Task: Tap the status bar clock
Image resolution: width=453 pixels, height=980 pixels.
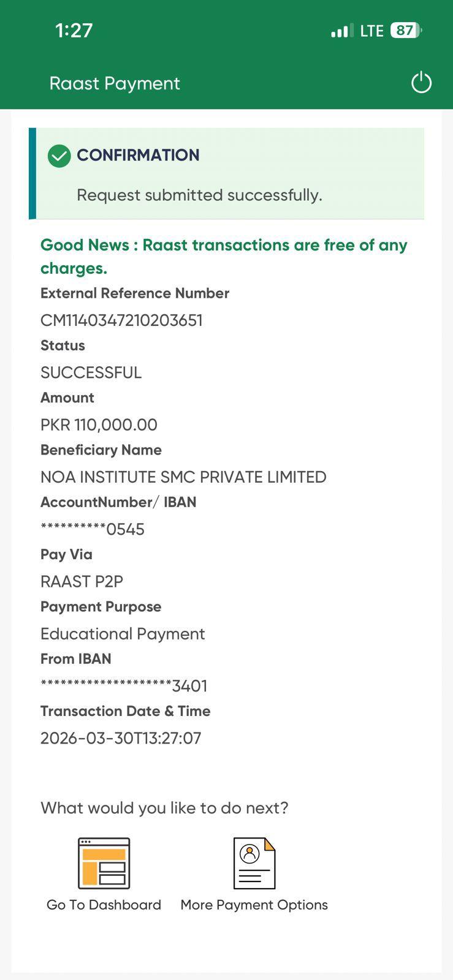Action: (x=74, y=31)
